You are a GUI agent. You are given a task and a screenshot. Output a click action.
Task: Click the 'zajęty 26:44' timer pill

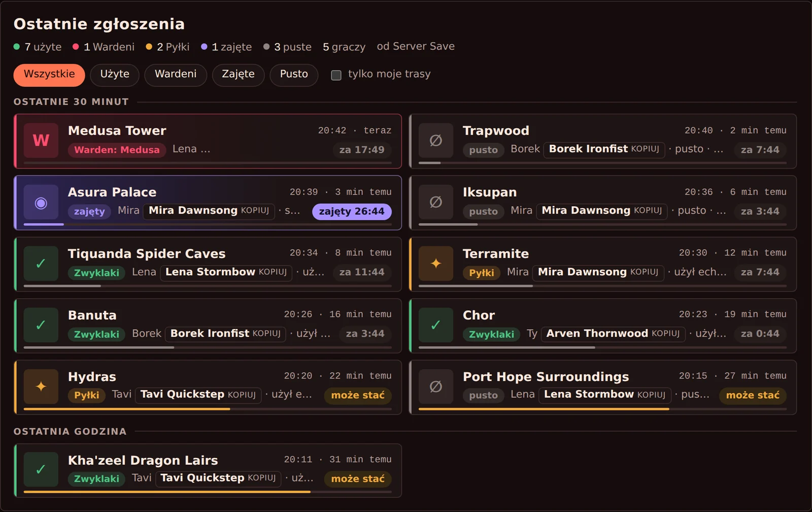click(352, 211)
